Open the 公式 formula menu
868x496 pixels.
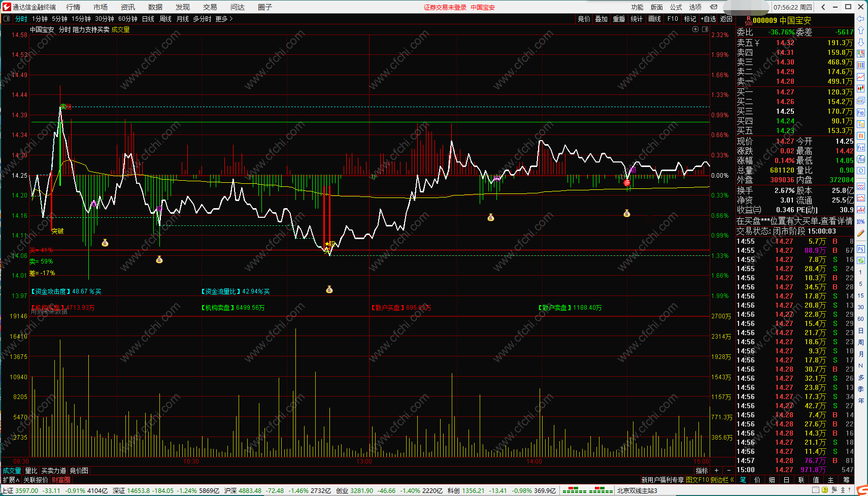pos(676,7)
